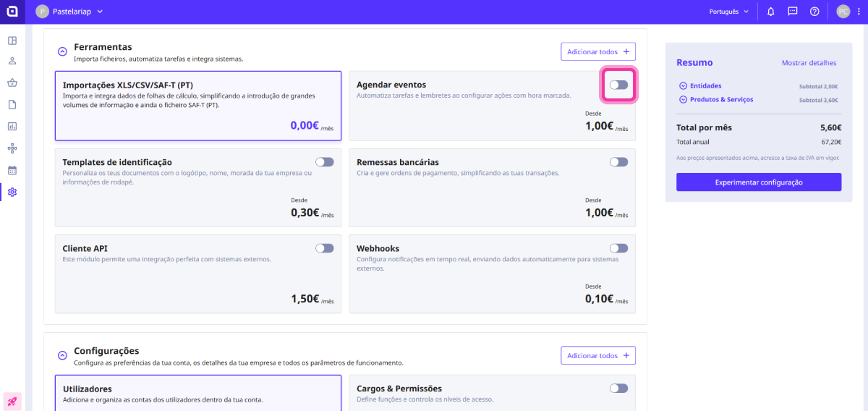Click the P avatar next to Pastelariap
Screen dimensions: 868x411
pyautogui.click(x=42, y=12)
